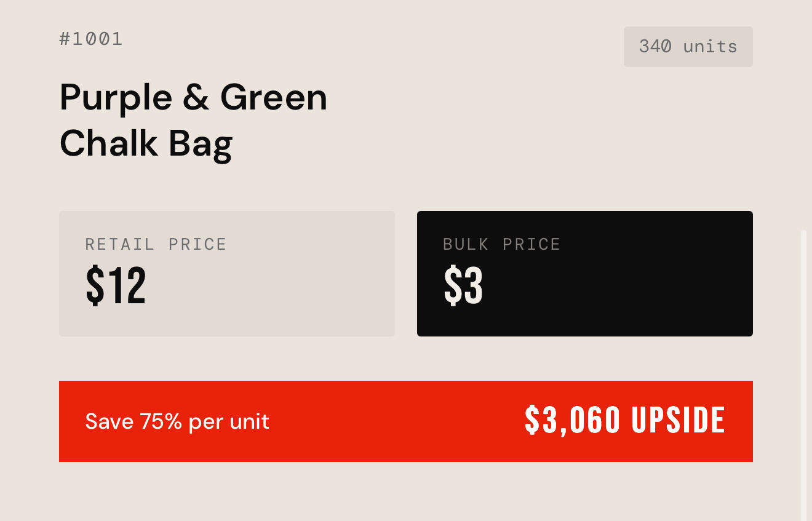Click the Chalk Bag line of the title
The height and width of the screenshot is (521, 812).
pyautogui.click(x=146, y=143)
